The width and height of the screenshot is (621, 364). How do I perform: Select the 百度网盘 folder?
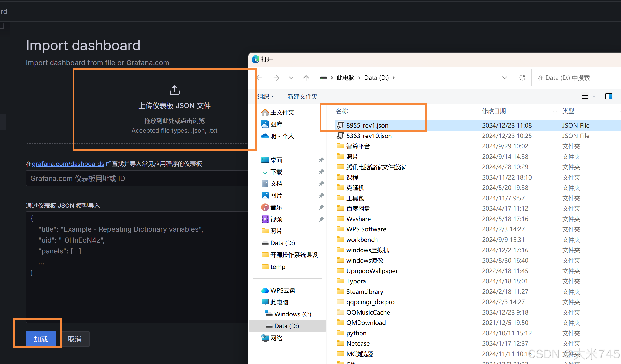click(358, 208)
